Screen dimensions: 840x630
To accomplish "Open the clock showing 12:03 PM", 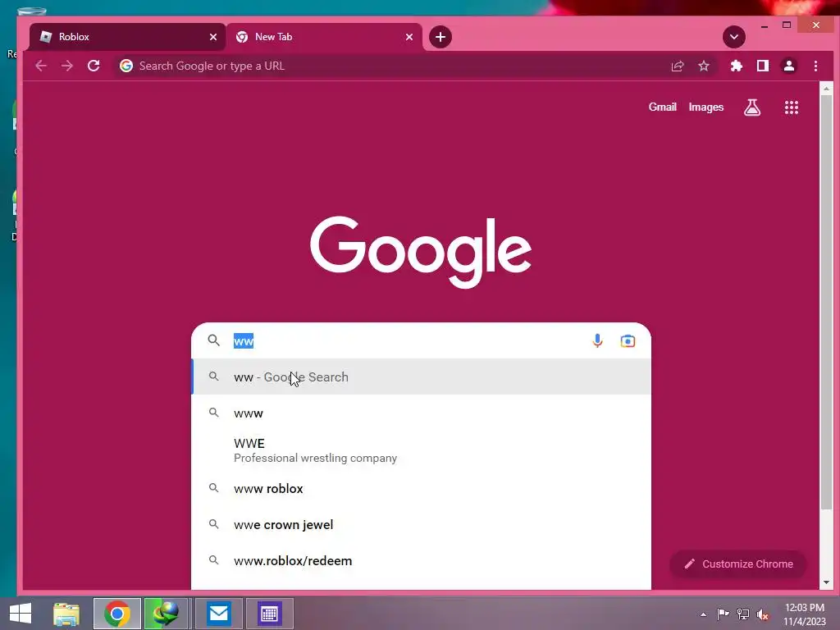I will pos(805,614).
